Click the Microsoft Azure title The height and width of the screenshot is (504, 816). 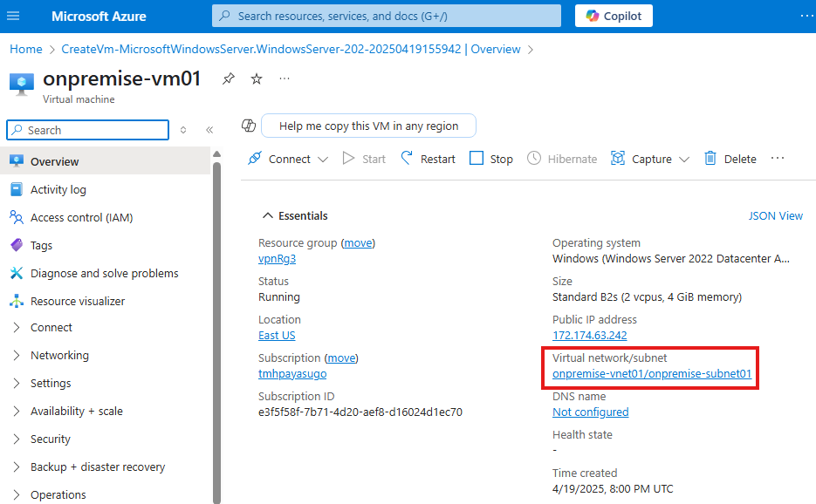99,16
